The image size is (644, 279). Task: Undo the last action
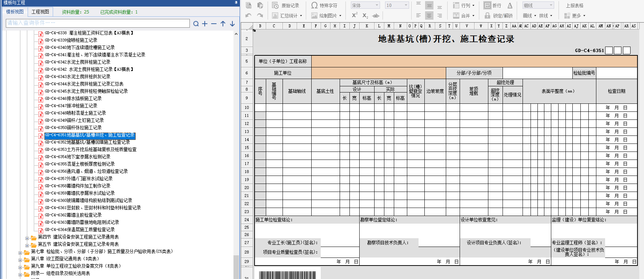(248, 15)
